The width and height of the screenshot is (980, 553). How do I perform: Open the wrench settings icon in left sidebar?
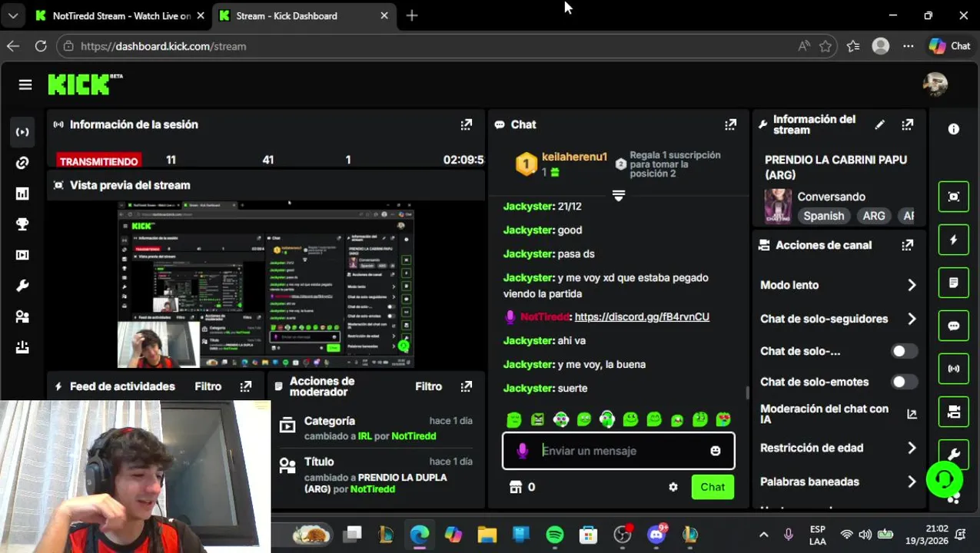(x=22, y=286)
